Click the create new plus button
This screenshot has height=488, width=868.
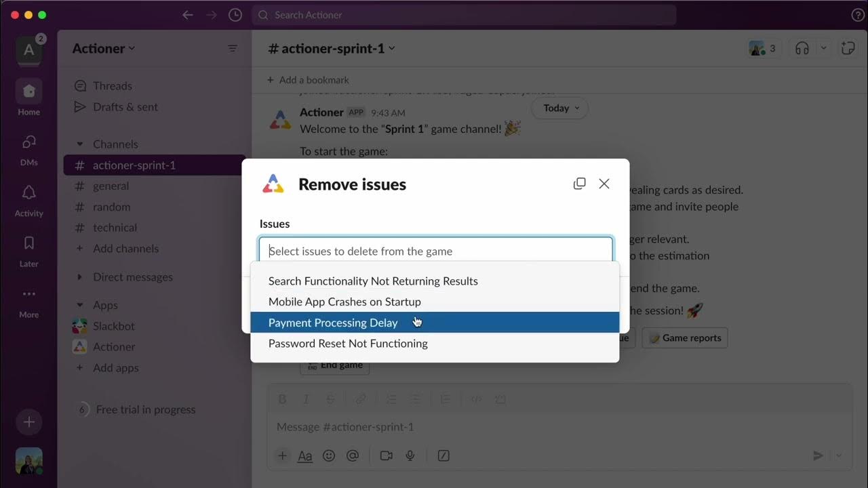pyautogui.click(x=28, y=422)
